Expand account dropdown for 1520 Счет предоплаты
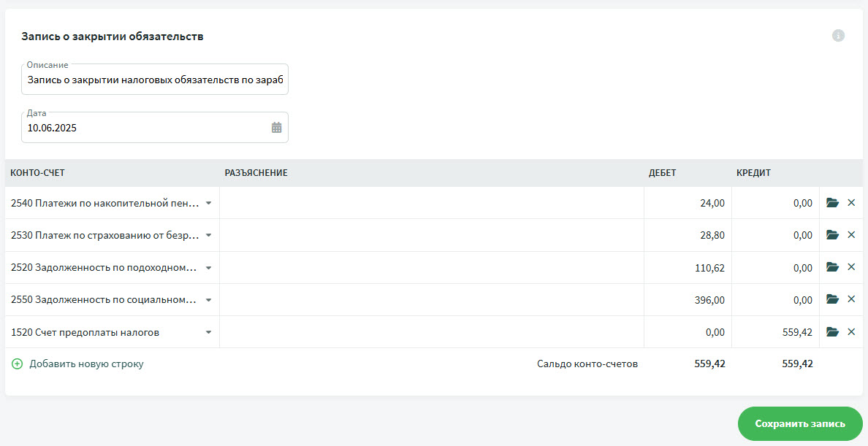The height and width of the screenshot is (446, 868). 209,332
